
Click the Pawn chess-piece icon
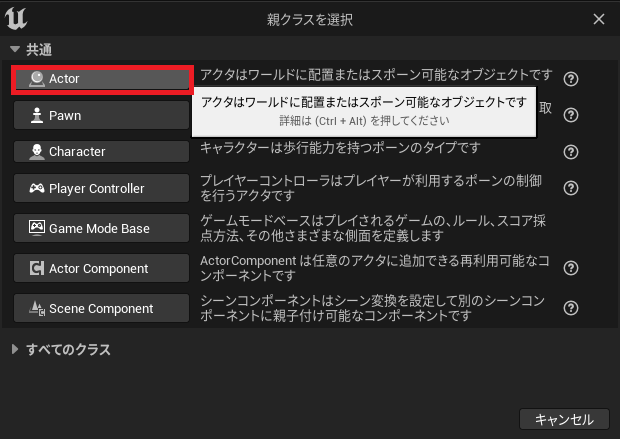point(37,115)
